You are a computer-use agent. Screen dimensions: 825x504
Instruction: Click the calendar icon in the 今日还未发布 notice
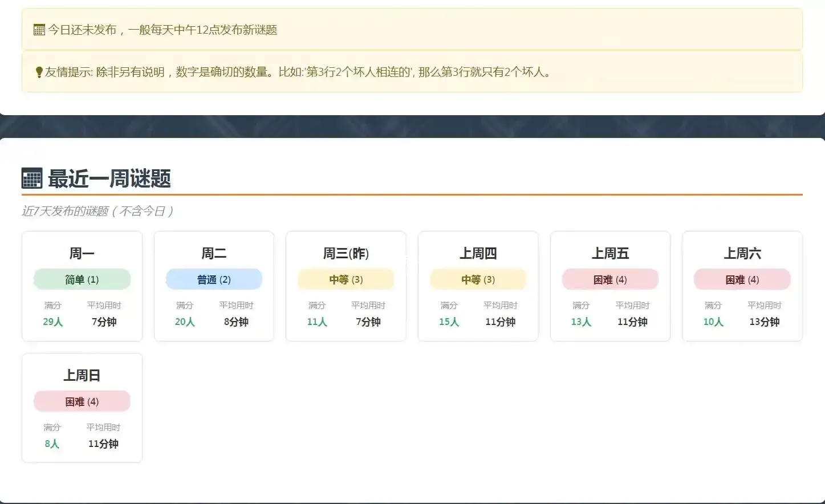click(39, 30)
